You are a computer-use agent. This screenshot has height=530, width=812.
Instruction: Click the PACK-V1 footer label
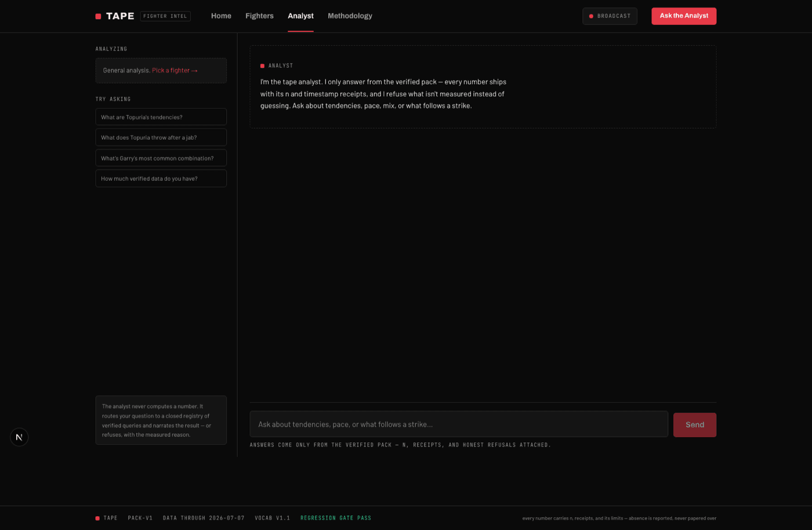[140, 518]
